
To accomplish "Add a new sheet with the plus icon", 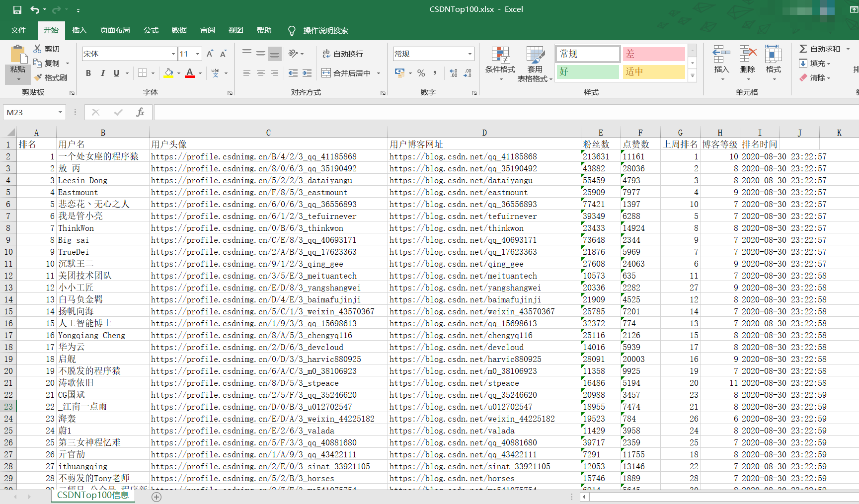I will (156, 497).
